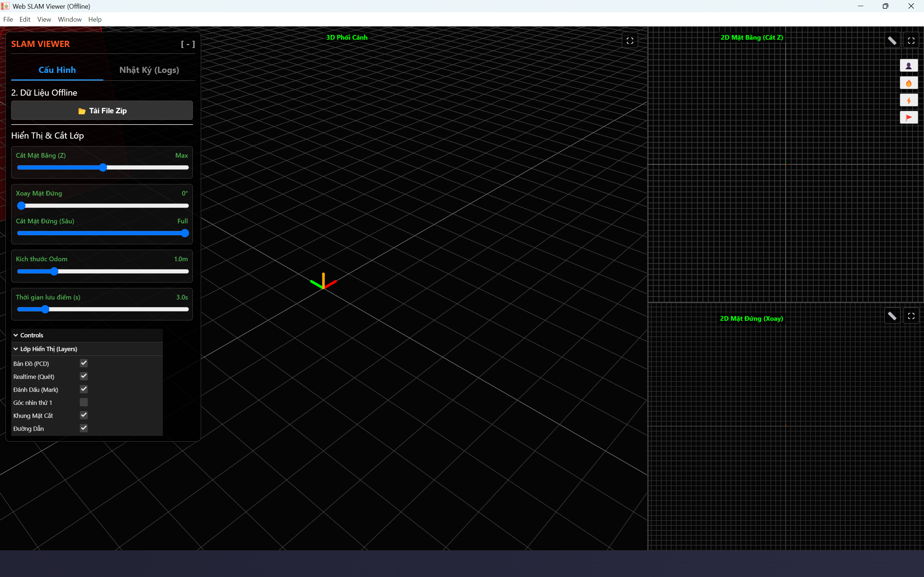Open the View menu
Screen dimensions: 924x577
click(44, 19)
